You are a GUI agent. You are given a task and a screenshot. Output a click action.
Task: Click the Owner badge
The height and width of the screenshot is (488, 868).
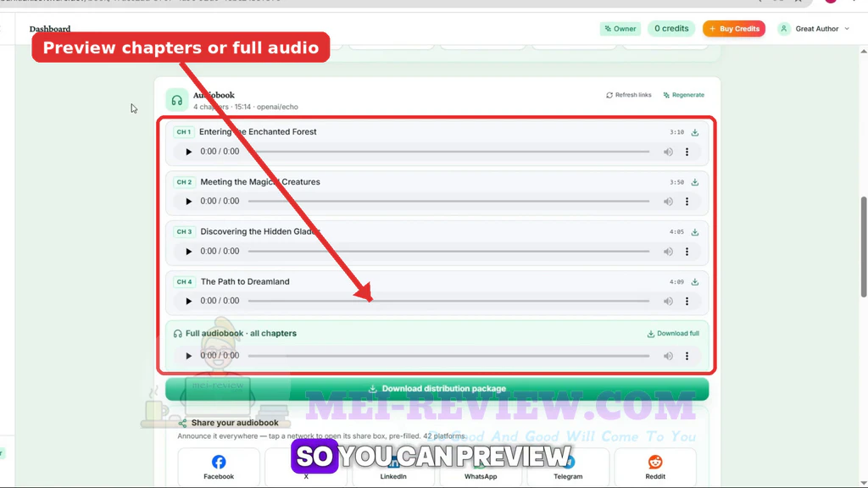(620, 29)
